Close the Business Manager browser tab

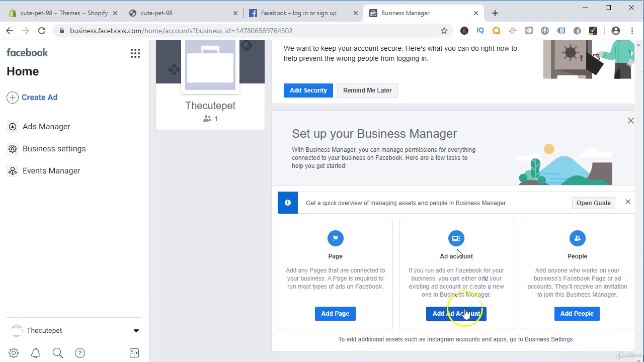(x=476, y=13)
